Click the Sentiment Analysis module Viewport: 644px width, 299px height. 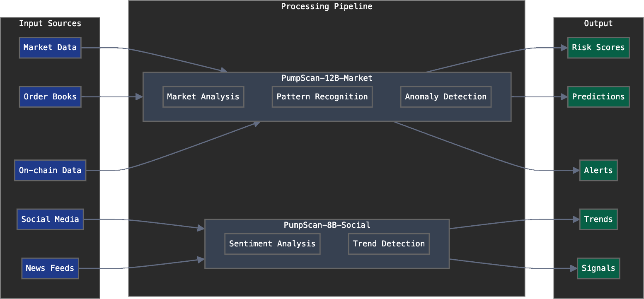click(272, 244)
